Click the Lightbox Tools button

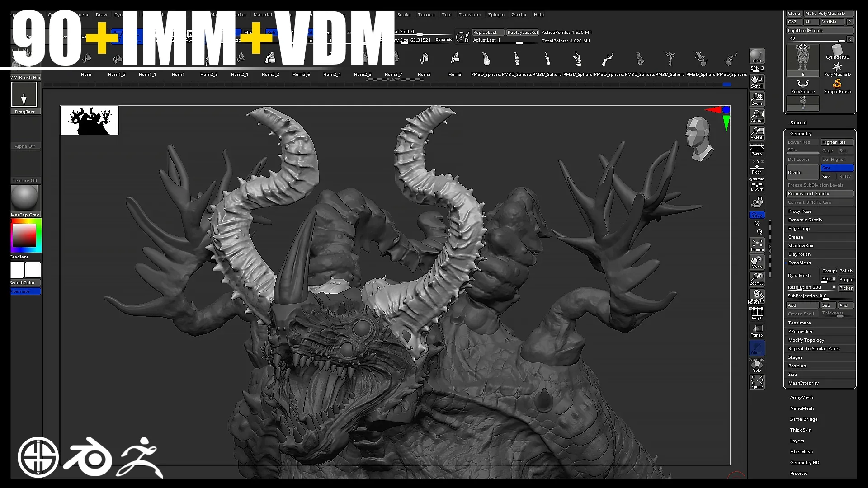pos(820,31)
